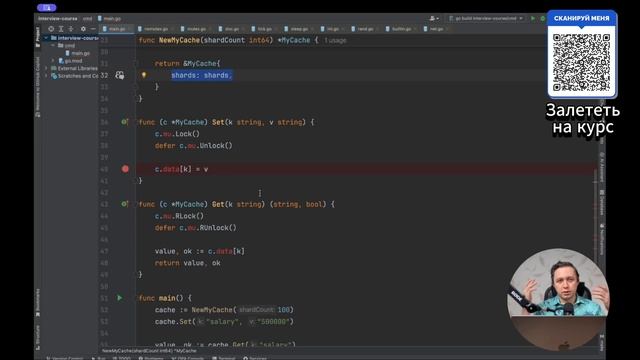Click Collapse All icon in Project toolbar
Image resolution: width=640 pixels, height=360 pixels.
(71, 29)
